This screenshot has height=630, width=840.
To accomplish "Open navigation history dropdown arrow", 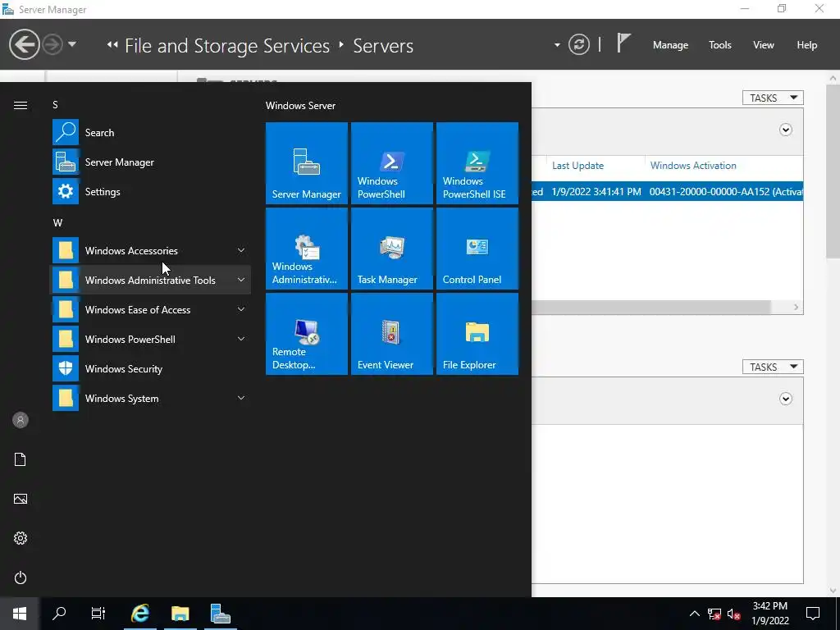I will (72, 44).
